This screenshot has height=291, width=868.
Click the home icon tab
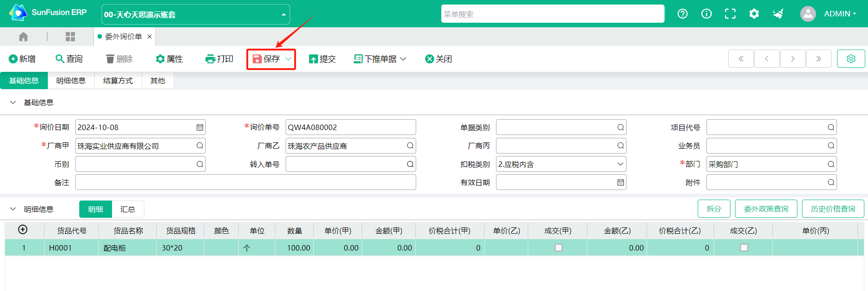[24, 36]
